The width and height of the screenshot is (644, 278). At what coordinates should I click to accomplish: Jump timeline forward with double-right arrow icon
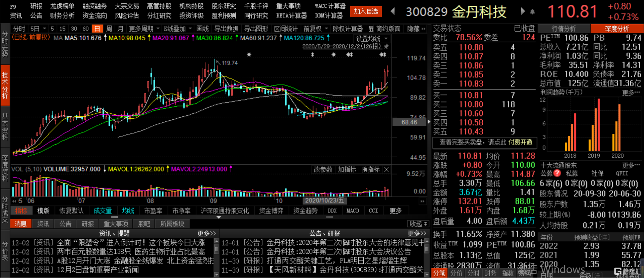point(422,201)
